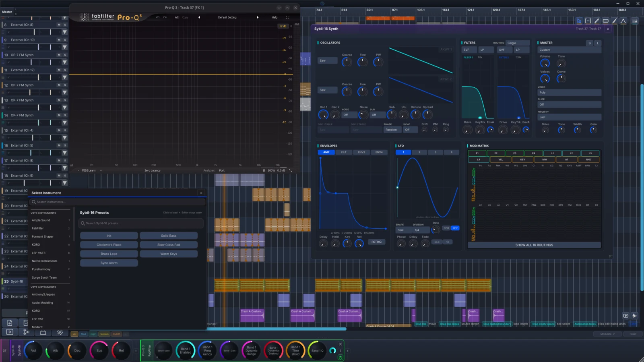Open the Priority Last dropdown

[569, 117]
